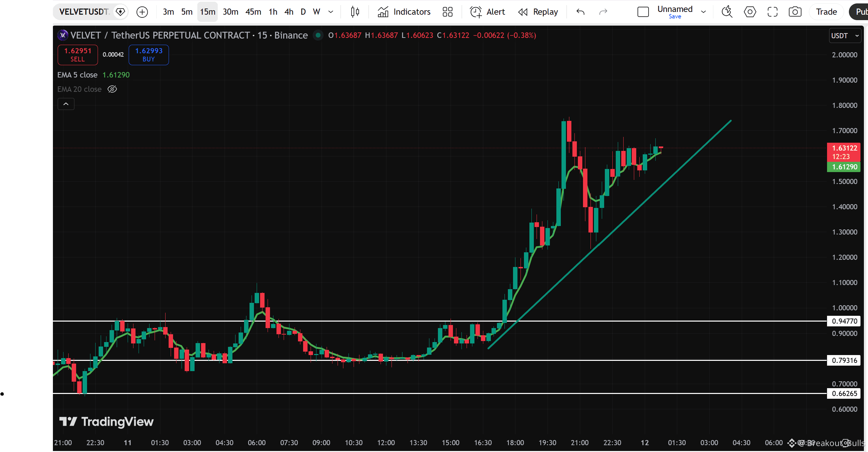The image size is (868, 452).
Task: Click the current price label 1.63122
Action: click(x=844, y=152)
